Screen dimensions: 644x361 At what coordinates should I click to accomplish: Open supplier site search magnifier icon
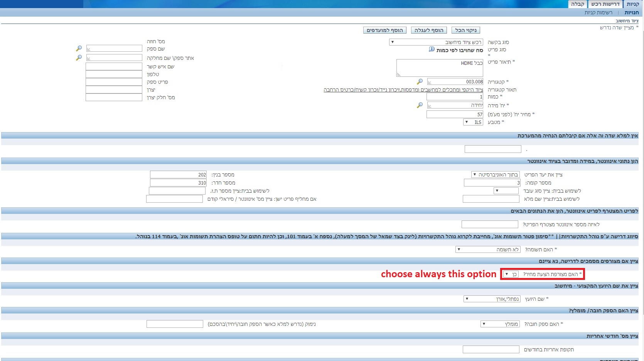point(79,58)
